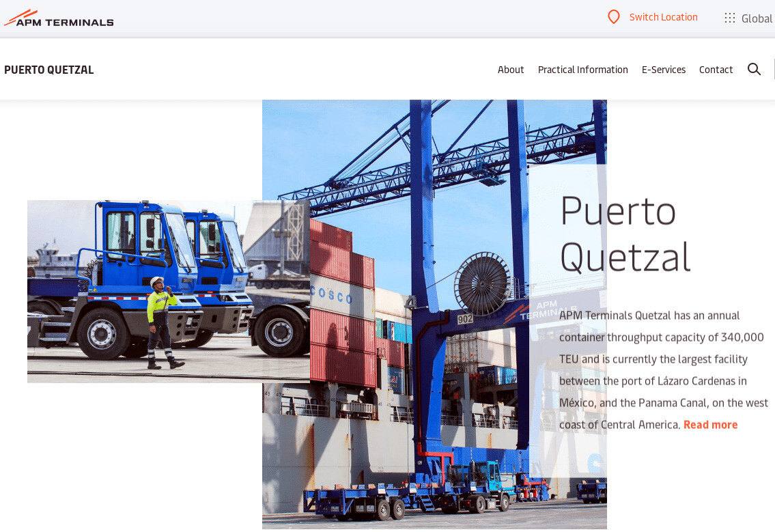
Task: Click the Global grid dots icon
Action: click(x=729, y=18)
